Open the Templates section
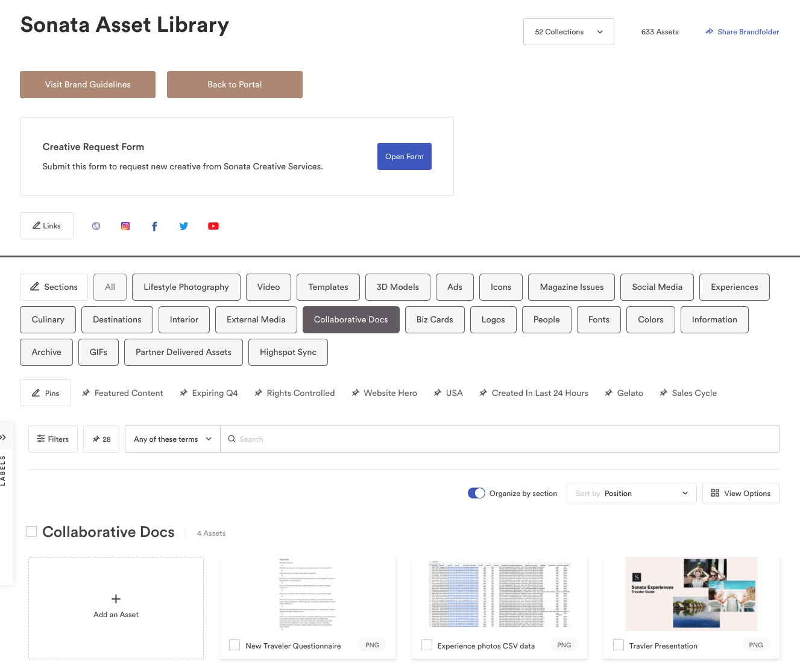Image resolution: width=800 pixels, height=672 pixels. (328, 287)
